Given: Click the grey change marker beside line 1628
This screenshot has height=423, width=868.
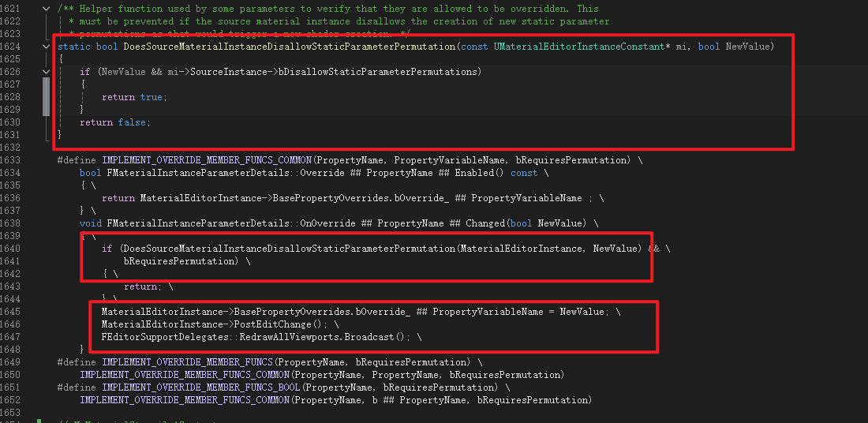Looking at the screenshot, I should [x=47, y=97].
